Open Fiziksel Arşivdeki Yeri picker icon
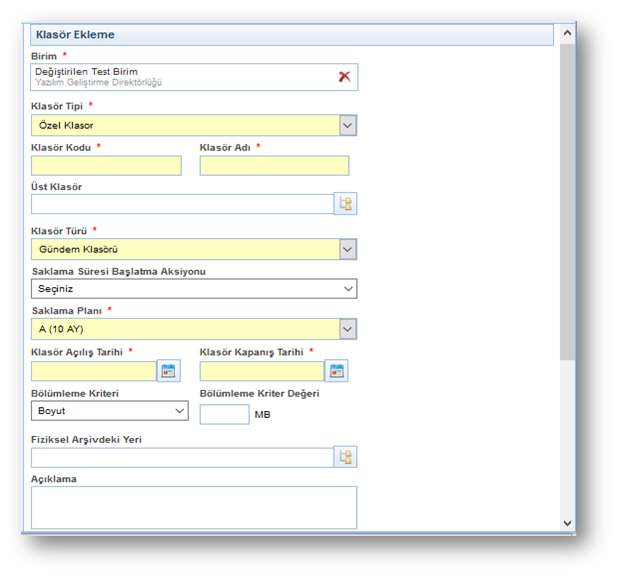619x578 pixels. point(346,457)
